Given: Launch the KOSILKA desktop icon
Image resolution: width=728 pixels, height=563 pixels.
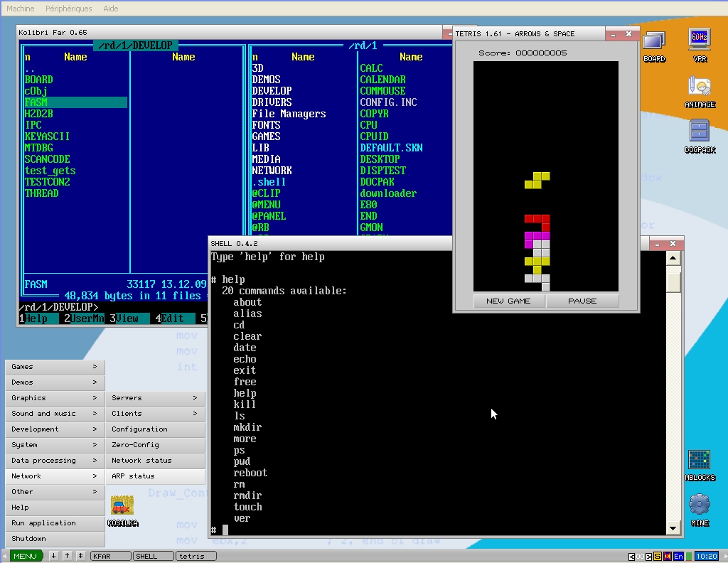Looking at the screenshot, I should [121, 507].
